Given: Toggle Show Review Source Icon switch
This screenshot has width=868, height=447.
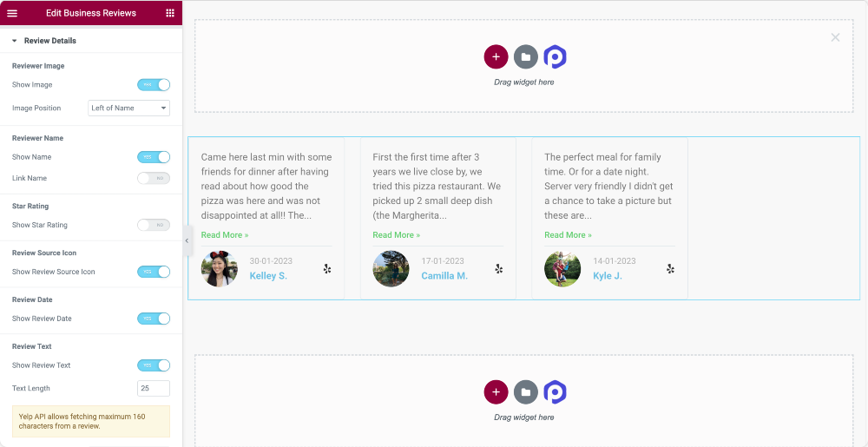Looking at the screenshot, I should [154, 272].
